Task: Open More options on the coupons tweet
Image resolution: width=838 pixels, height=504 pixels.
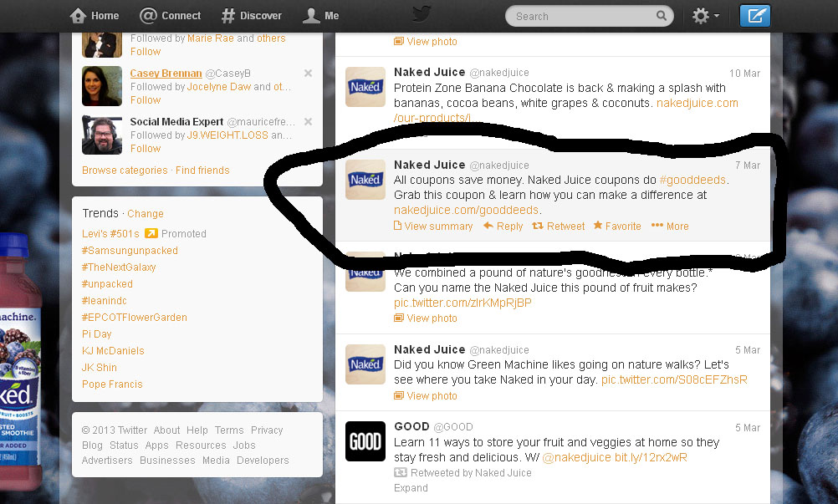Action: click(670, 227)
